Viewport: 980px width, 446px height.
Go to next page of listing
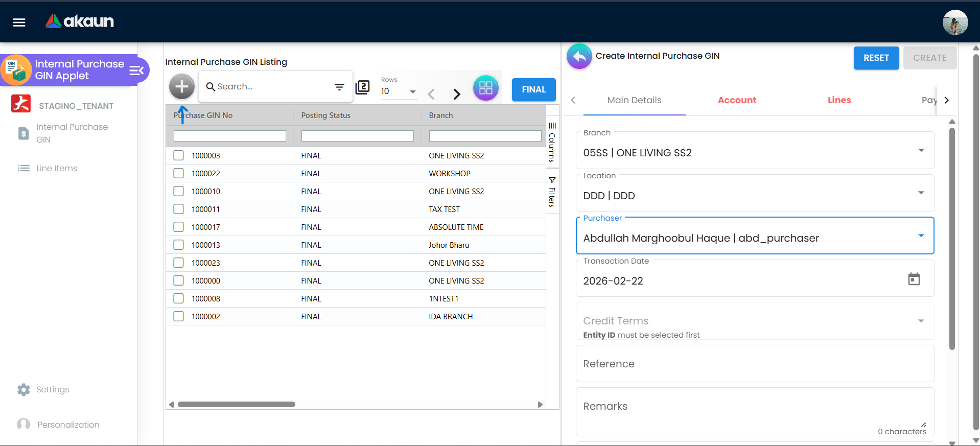457,94
